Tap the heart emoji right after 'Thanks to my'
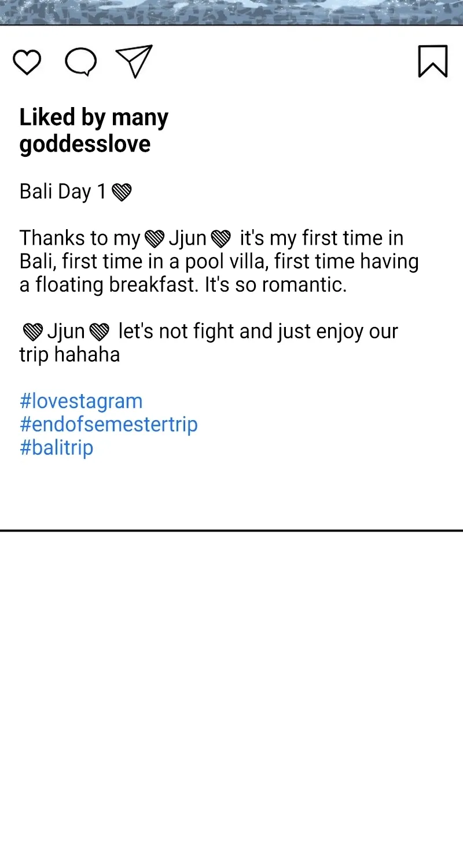 pos(155,238)
